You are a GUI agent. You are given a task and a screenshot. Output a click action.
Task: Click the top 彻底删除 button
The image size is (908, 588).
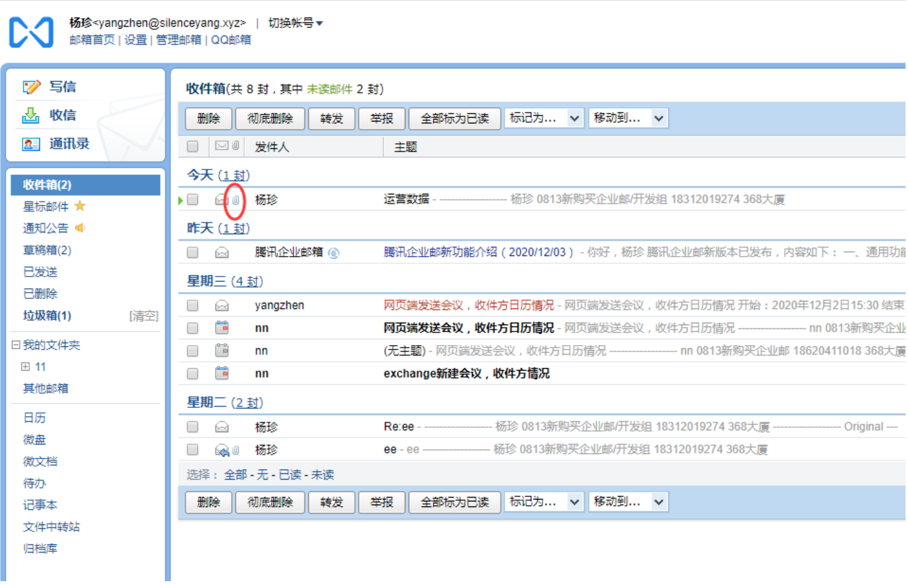point(270,118)
